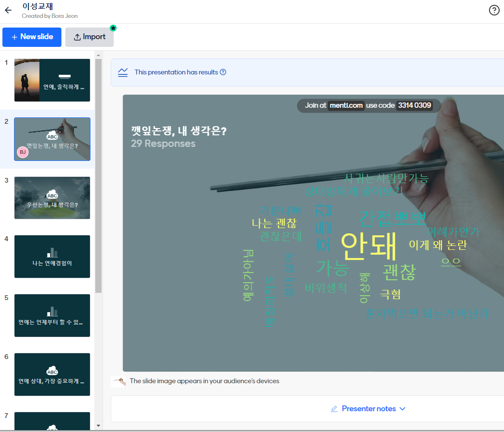Select slide 4 thumbnail 나는 연애경험이
The width and height of the screenshot is (504, 432).
pos(52,257)
